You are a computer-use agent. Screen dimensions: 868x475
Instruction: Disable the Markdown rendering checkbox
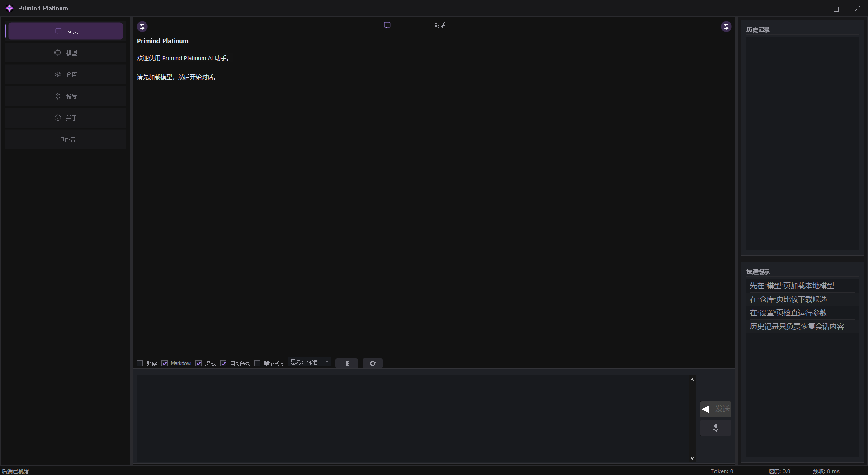[x=165, y=363]
